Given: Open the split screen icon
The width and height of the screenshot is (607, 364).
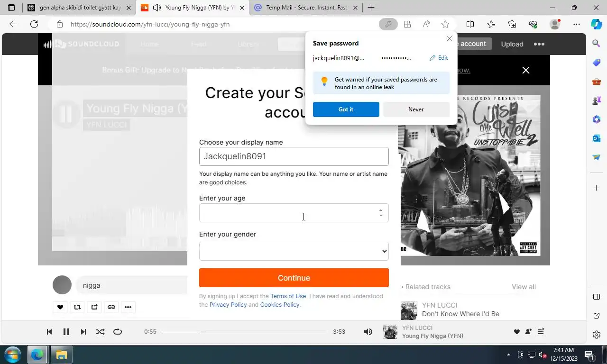Looking at the screenshot, I should tap(470, 24).
